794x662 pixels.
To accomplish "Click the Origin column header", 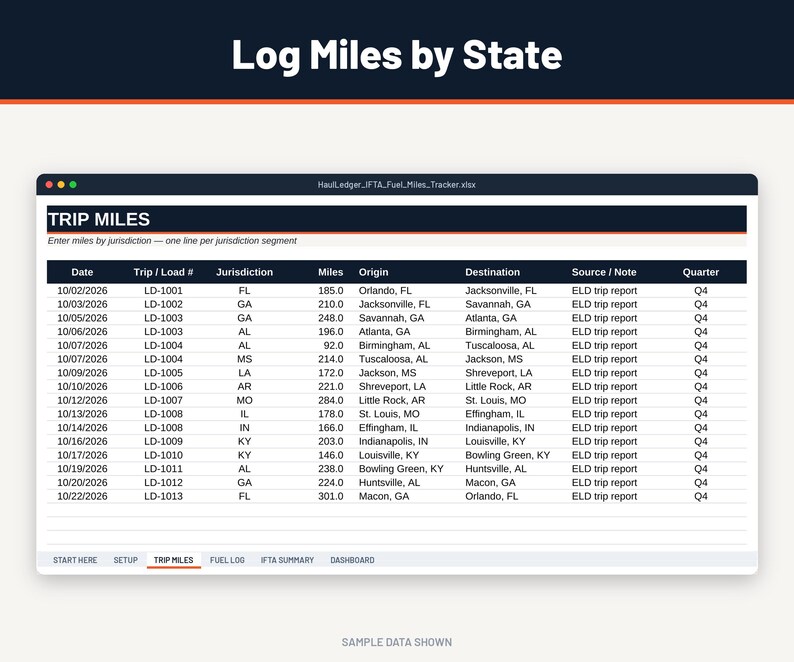I will point(374,272).
